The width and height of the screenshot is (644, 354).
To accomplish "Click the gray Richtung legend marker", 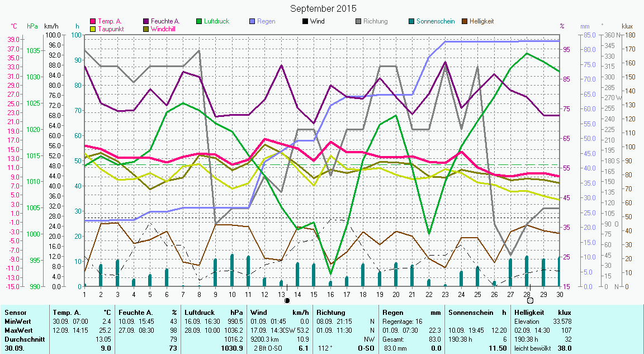I will pyautogui.click(x=358, y=21).
